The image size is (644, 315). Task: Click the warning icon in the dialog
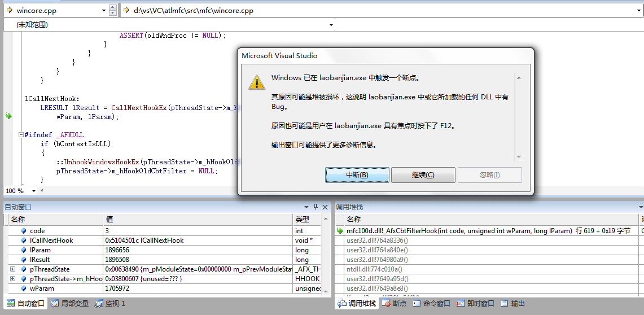tap(257, 82)
